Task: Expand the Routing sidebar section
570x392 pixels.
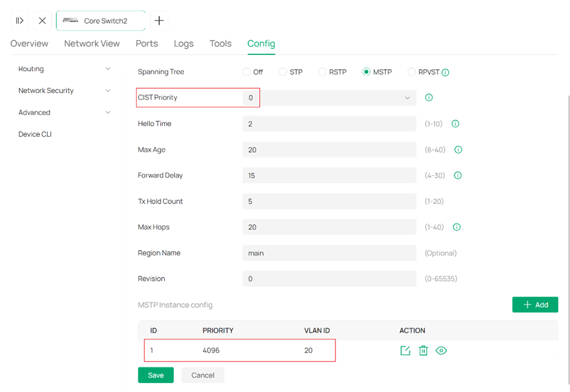Action: [x=64, y=69]
